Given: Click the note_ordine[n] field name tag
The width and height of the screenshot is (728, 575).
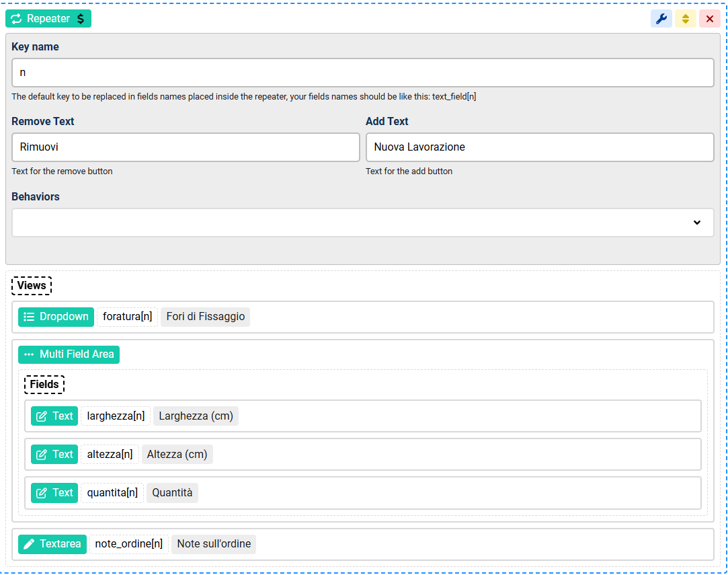Looking at the screenshot, I should (128, 544).
